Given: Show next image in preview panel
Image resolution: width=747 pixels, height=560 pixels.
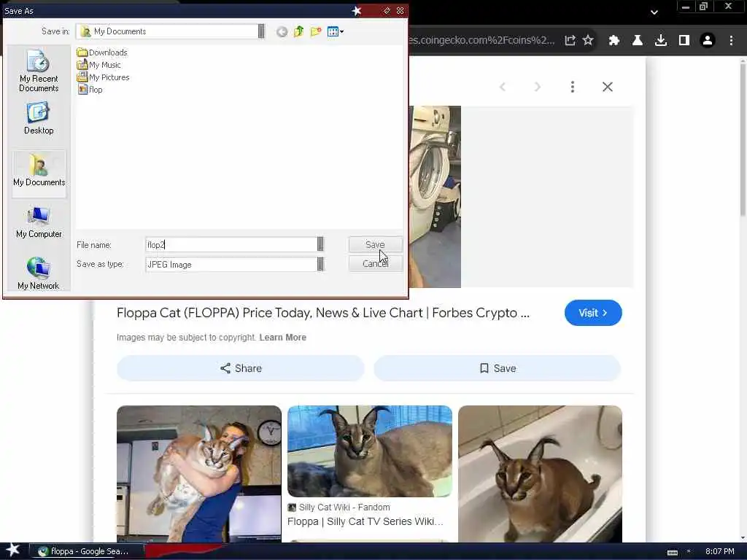Looking at the screenshot, I should [x=538, y=87].
